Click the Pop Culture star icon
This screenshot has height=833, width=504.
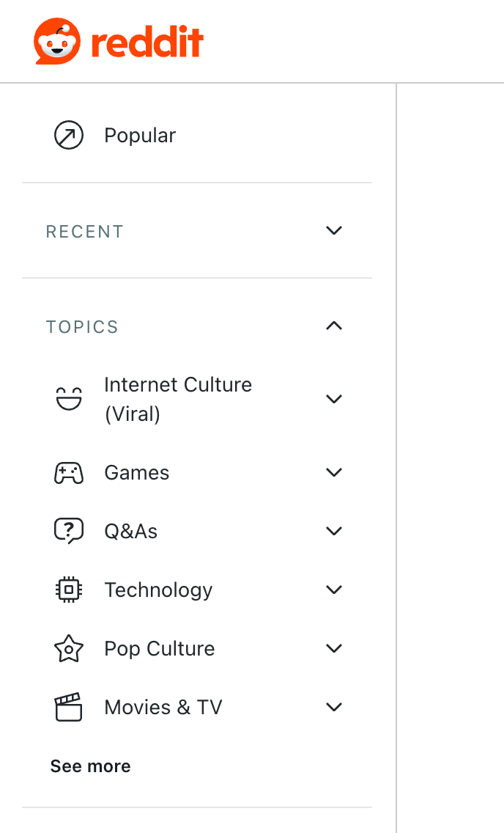tap(69, 649)
